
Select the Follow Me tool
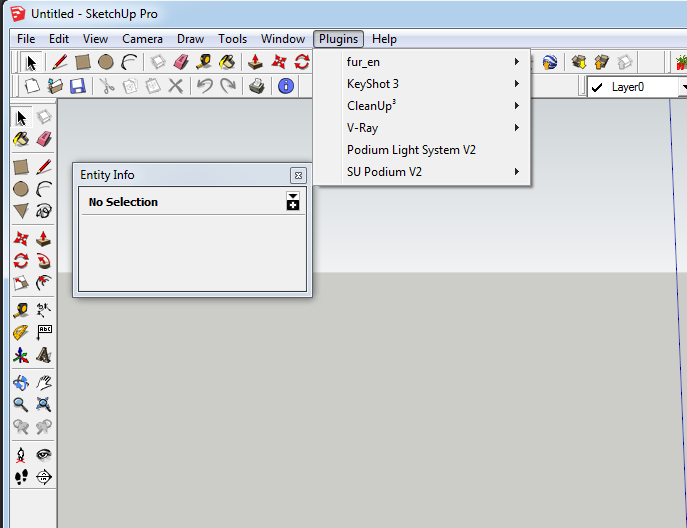44,261
